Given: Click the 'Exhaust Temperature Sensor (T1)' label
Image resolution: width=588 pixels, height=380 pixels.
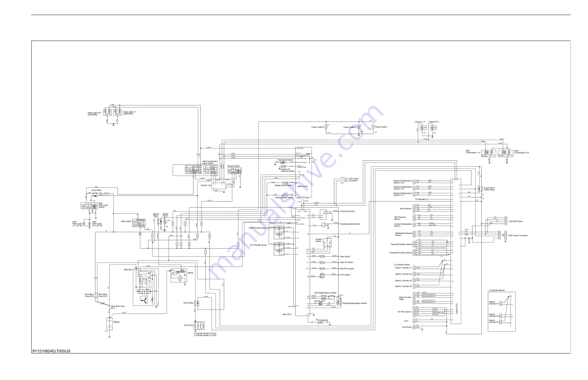Looking at the screenshot, I should click(403, 194).
